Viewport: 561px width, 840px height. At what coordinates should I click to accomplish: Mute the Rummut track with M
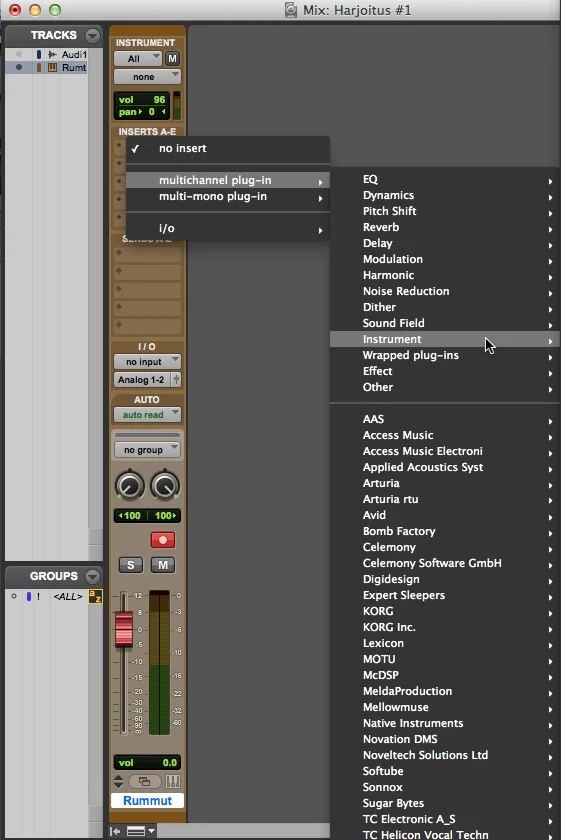[163, 565]
